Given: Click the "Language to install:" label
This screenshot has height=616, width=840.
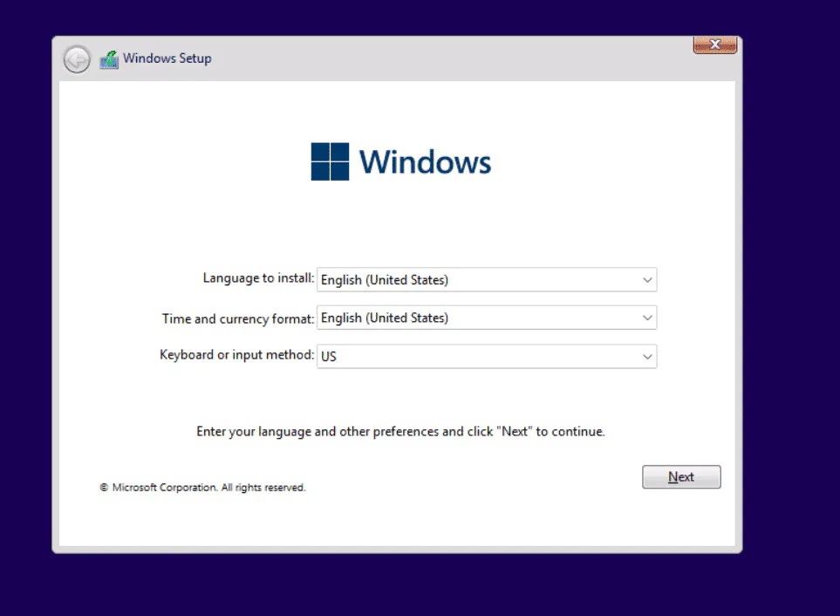Looking at the screenshot, I should point(258,278).
